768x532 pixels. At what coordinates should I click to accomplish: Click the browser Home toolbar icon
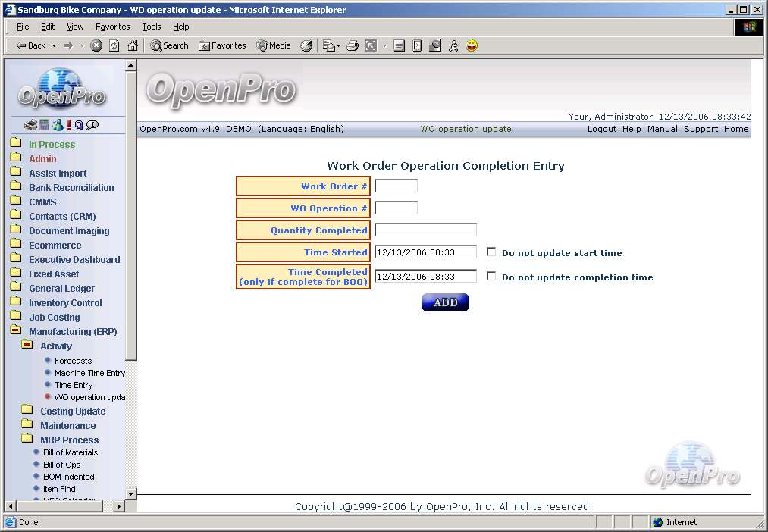click(133, 45)
